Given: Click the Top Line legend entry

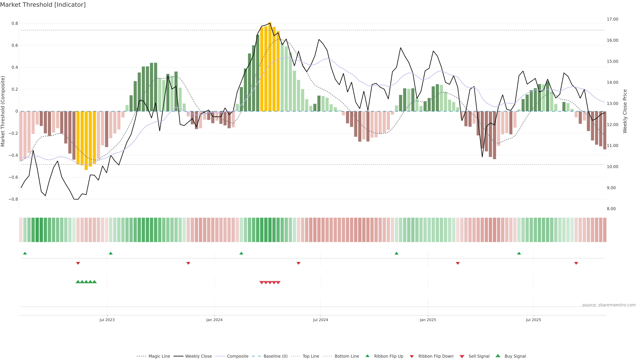Looking at the screenshot, I should coord(311,356).
